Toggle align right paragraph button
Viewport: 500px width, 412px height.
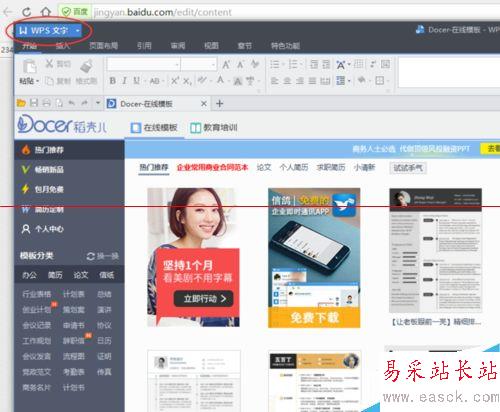coord(300,81)
